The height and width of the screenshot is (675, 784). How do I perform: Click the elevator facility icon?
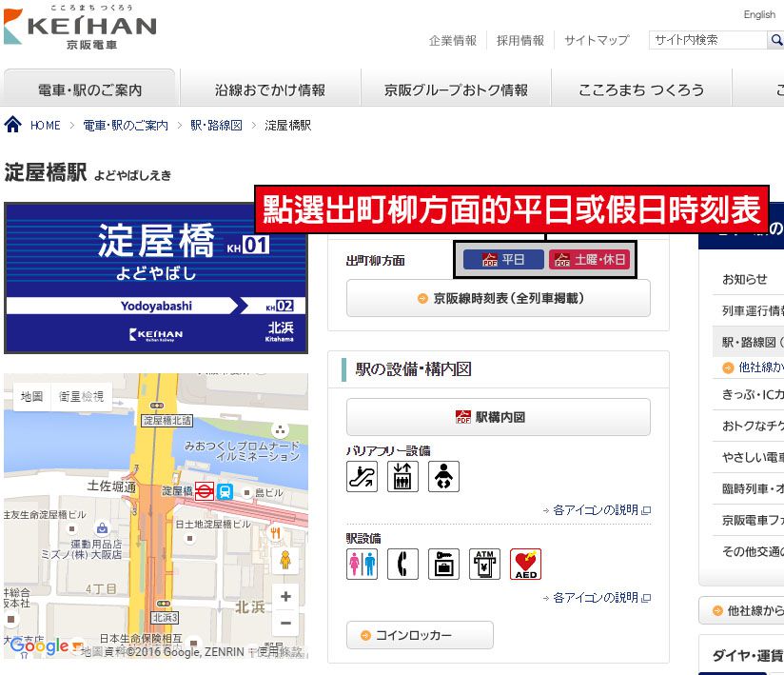(403, 476)
